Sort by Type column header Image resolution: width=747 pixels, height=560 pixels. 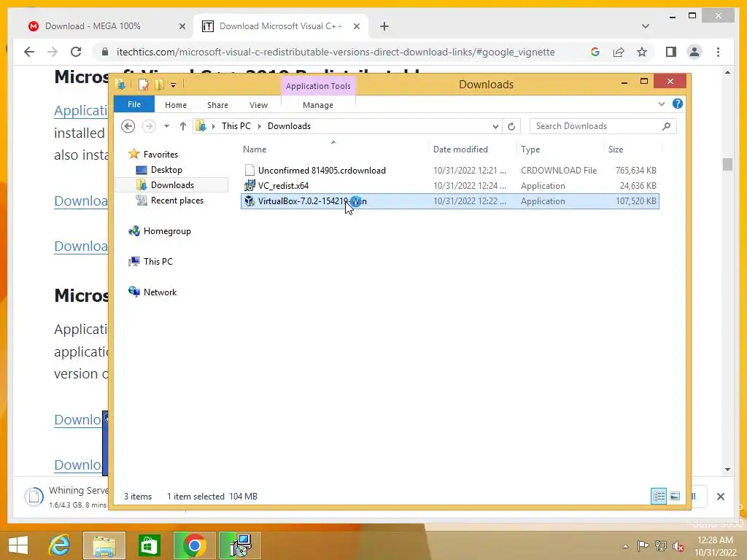pos(530,149)
